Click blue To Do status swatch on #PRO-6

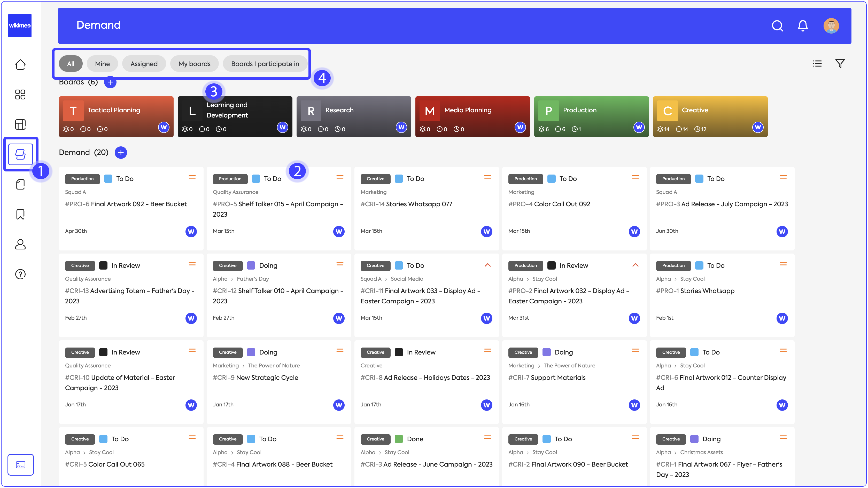click(x=108, y=179)
